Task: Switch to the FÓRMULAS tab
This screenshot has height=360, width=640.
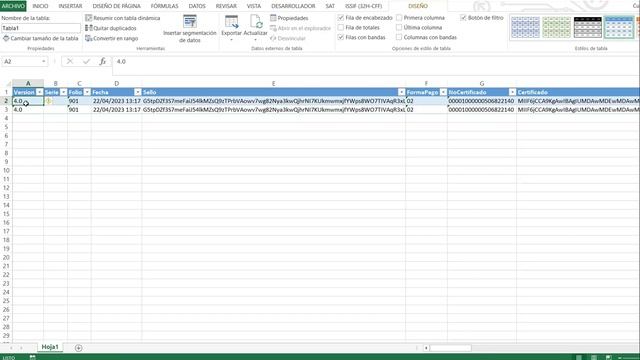Action: pos(164,6)
